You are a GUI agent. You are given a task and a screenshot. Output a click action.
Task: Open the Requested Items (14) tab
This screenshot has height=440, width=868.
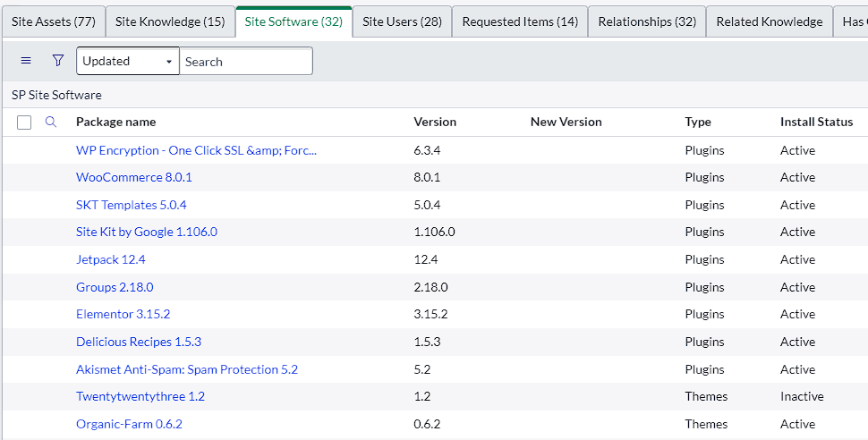521,21
